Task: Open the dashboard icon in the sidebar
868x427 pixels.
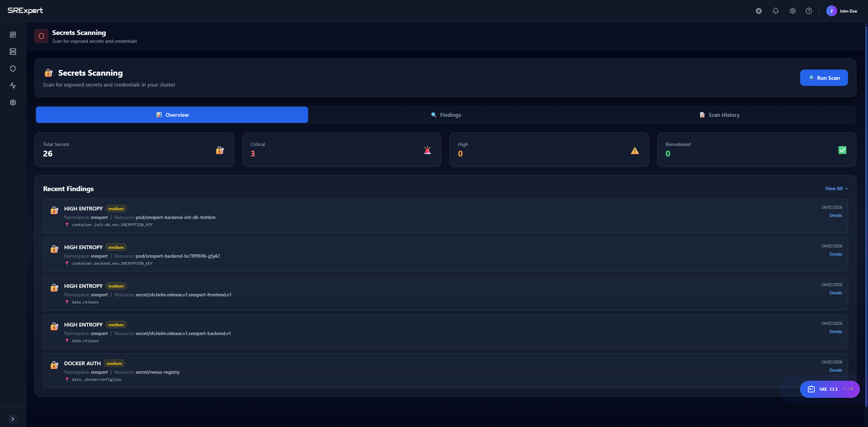Action: [x=13, y=34]
